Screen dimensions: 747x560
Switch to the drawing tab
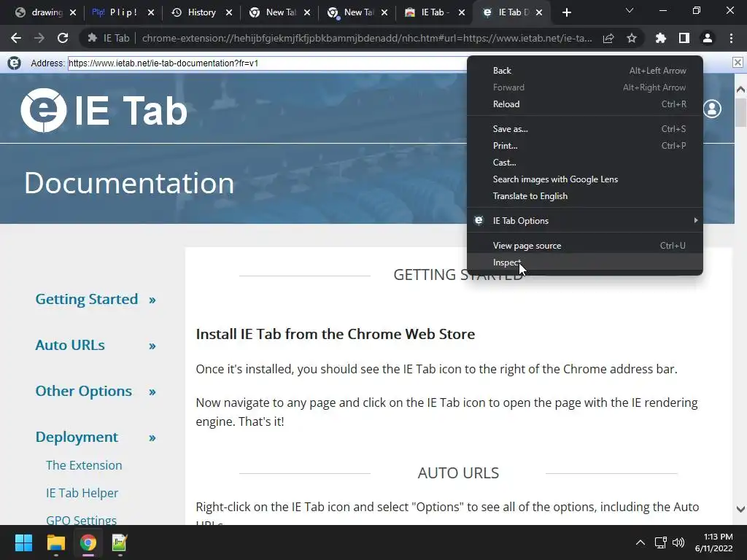click(46, 12)
